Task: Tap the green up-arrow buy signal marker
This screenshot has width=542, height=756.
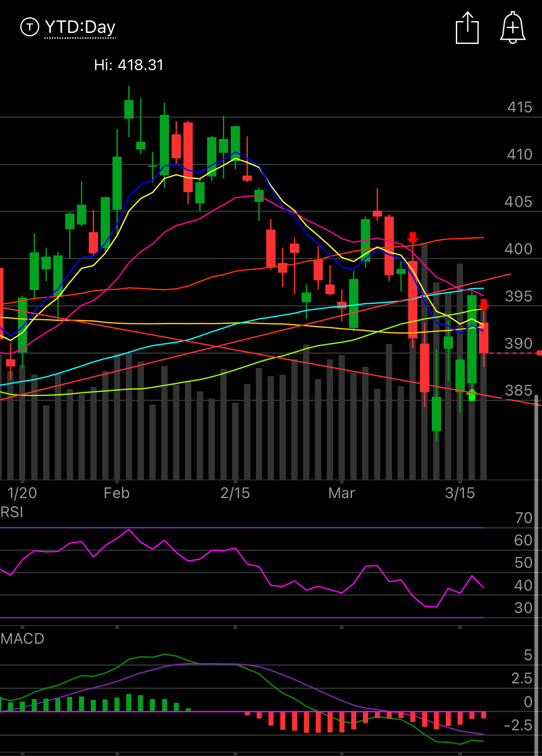Action: [472, 395]
